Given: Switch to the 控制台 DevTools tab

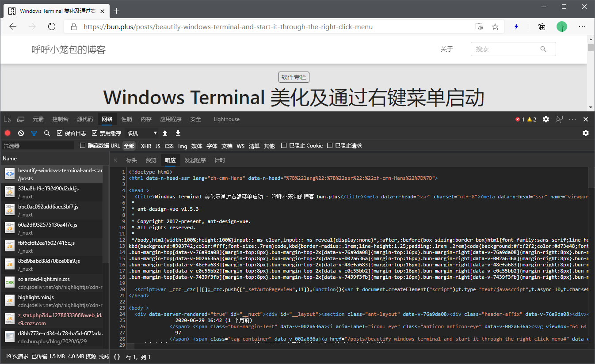Looking at the screenshot, I should pos(60,119).
